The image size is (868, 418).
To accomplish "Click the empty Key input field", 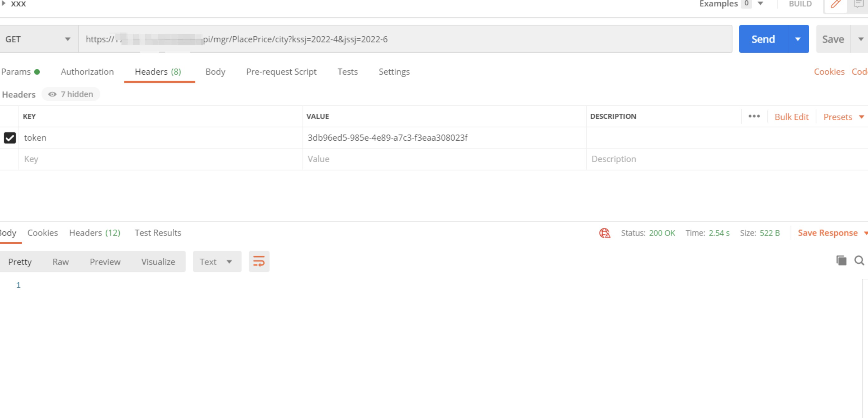I will (x=161, y=159).
